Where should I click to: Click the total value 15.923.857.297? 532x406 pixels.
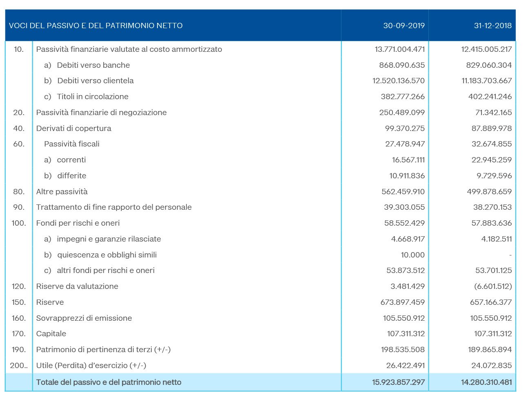click(398, 382)
